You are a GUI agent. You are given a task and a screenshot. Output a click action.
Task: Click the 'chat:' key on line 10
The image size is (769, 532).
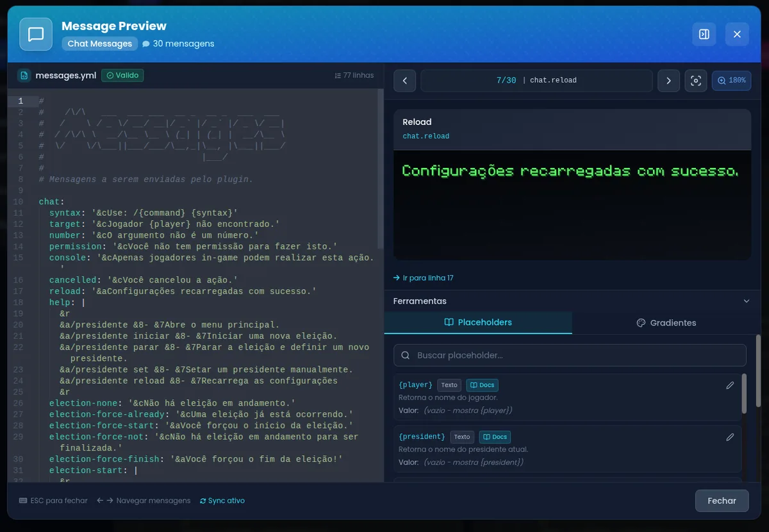[51, 201]
